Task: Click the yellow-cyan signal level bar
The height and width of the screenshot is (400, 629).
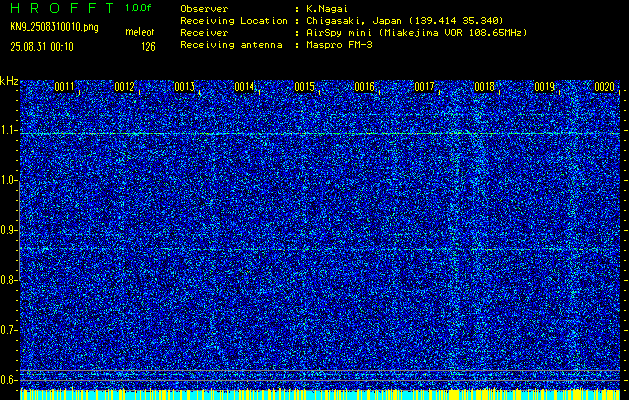Action: click(x=320, y=394)
